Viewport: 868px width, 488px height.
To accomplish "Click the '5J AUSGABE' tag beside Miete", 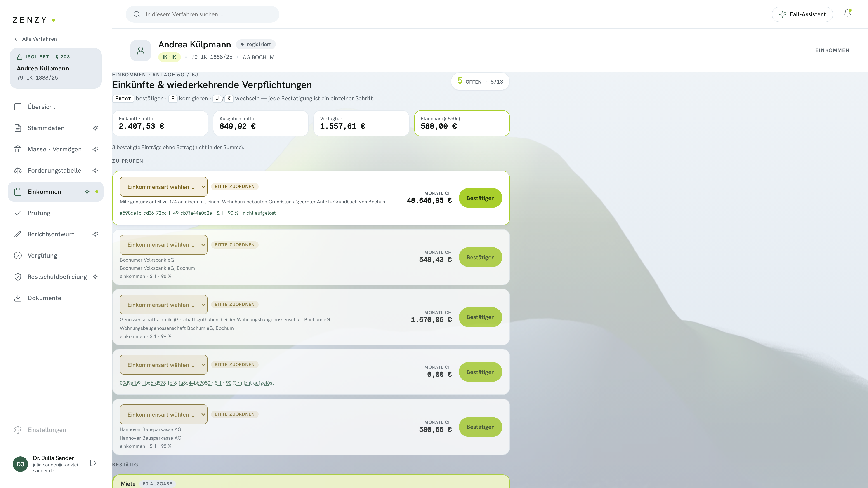I will (157, 484).
